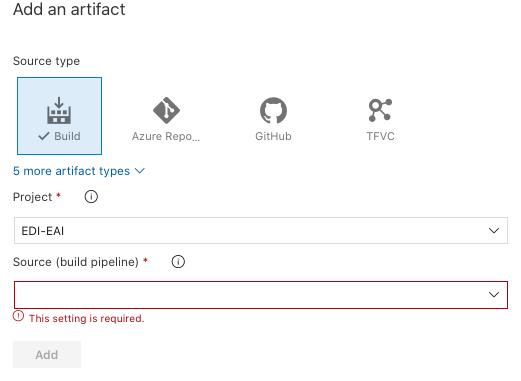Open the info icon beside Project
Viewport: 521px width, 381px height.
(91, 197)
